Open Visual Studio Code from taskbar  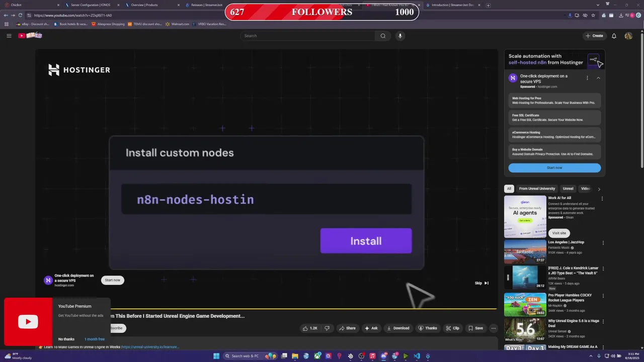click(417, 356)
